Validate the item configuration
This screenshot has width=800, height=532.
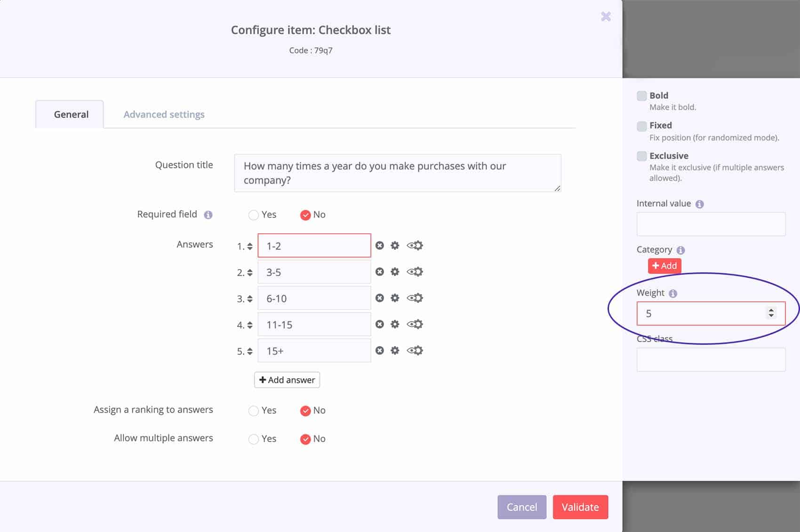580,507
